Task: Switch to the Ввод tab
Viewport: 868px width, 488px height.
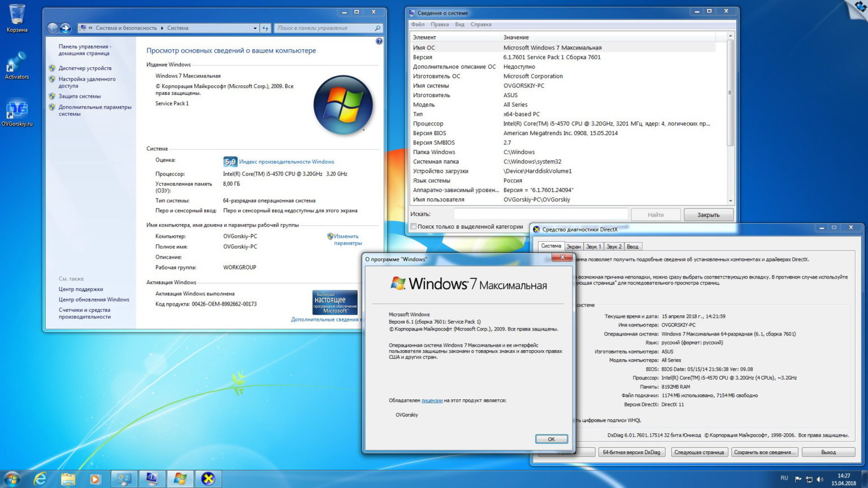Action: click(633, 246)
